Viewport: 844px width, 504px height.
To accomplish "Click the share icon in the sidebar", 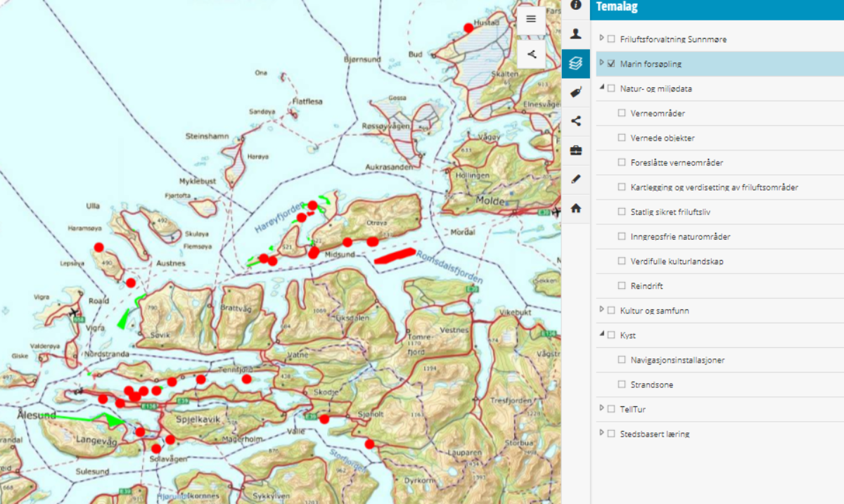I will coord(576,121).
